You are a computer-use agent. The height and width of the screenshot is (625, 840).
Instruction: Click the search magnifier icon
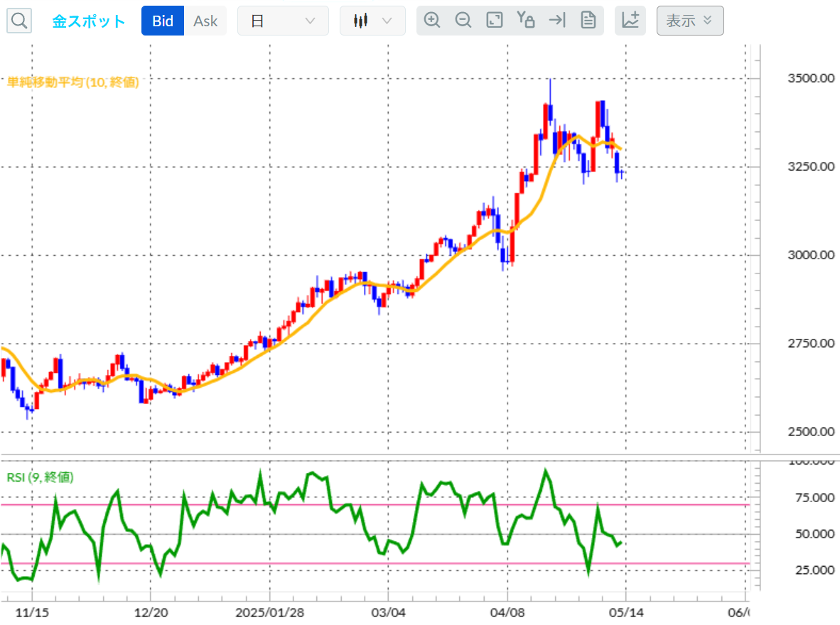click(19, 21)
